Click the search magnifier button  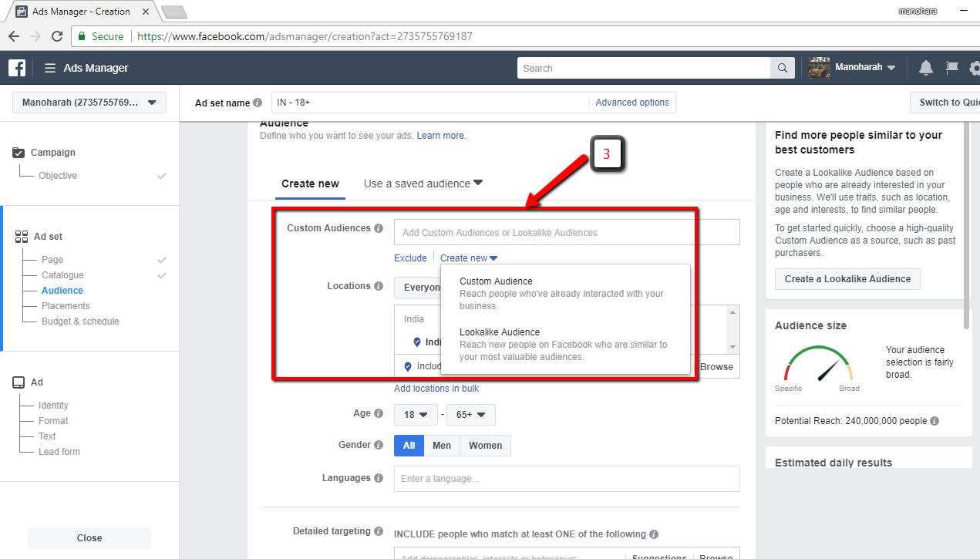pos(783,68)
